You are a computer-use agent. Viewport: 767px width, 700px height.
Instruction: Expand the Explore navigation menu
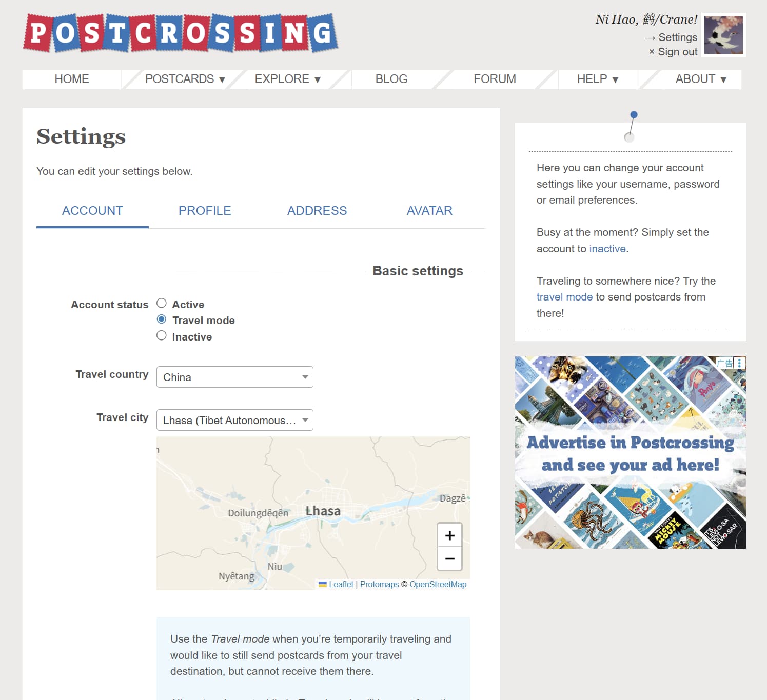point(287,79)
